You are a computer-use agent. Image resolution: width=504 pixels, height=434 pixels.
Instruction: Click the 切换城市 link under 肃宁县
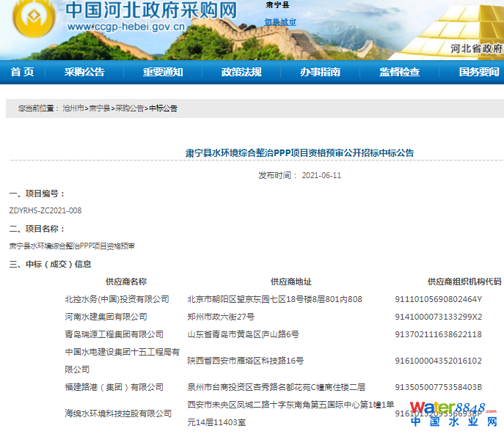[x=280, y=22]
